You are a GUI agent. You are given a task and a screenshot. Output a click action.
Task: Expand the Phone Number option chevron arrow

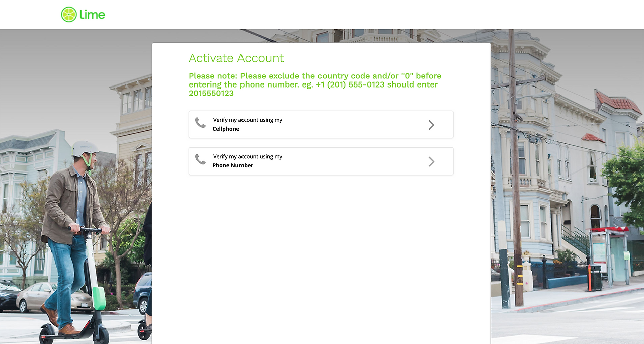(431, 161)
